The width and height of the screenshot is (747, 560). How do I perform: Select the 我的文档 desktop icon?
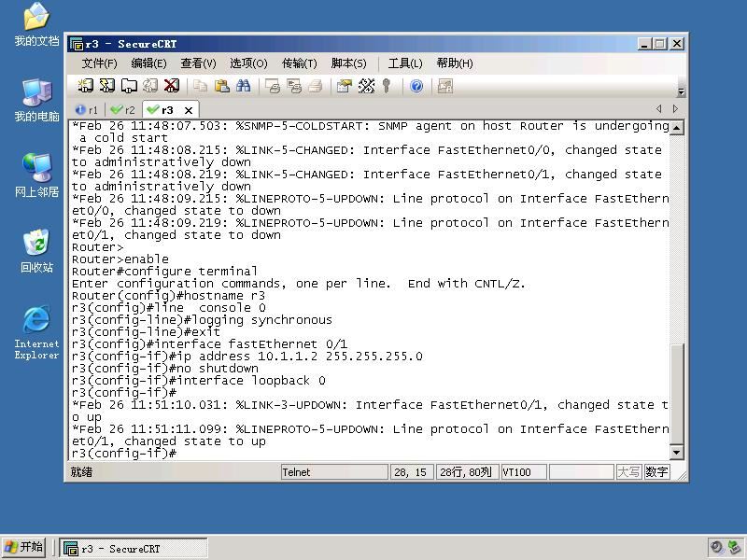[36, 24]
